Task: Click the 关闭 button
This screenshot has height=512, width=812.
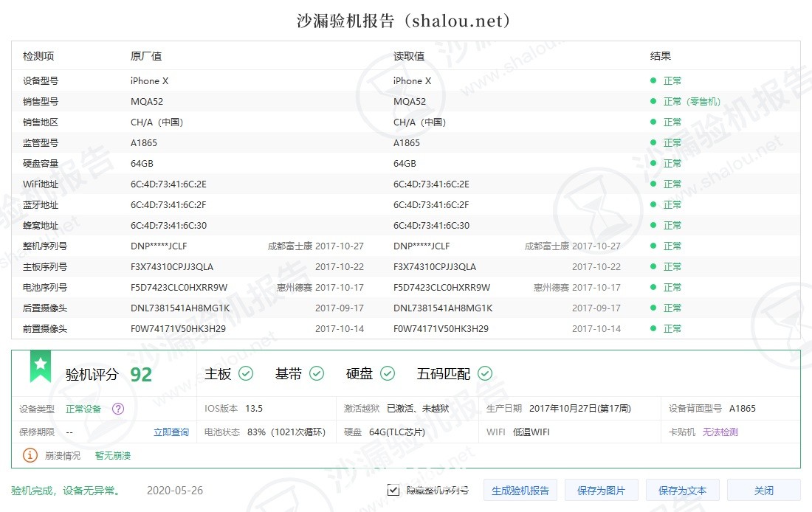Action: [764, 491]
